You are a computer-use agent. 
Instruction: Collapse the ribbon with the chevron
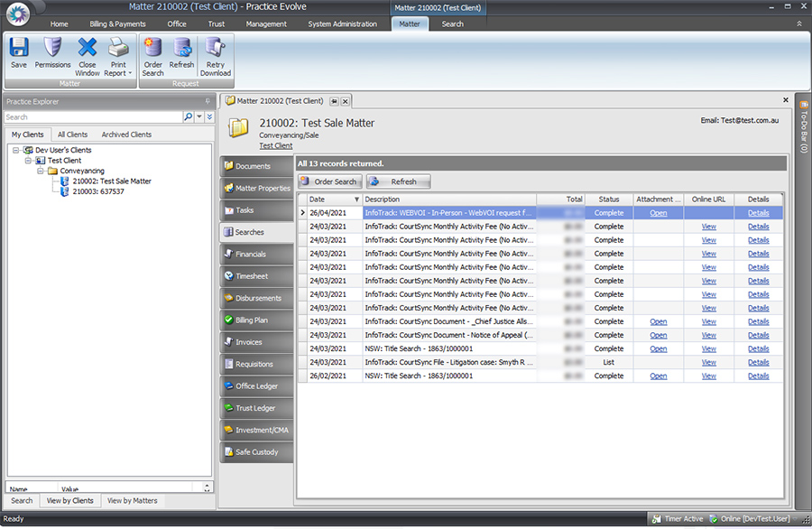(799, 23)
